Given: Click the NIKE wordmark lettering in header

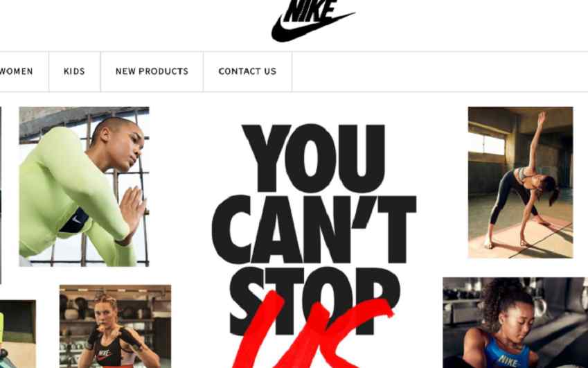Looking at the screenshot, I should (x=310, y=10).
